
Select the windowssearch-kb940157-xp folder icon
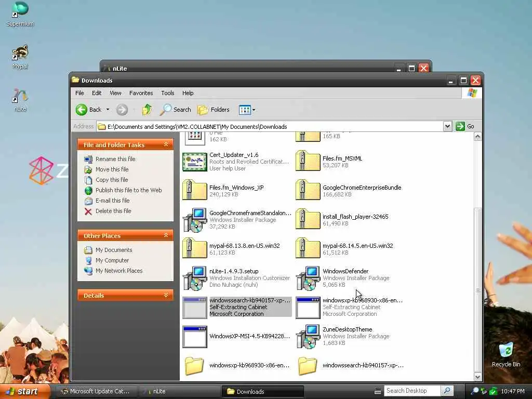(x=308, y=365)
